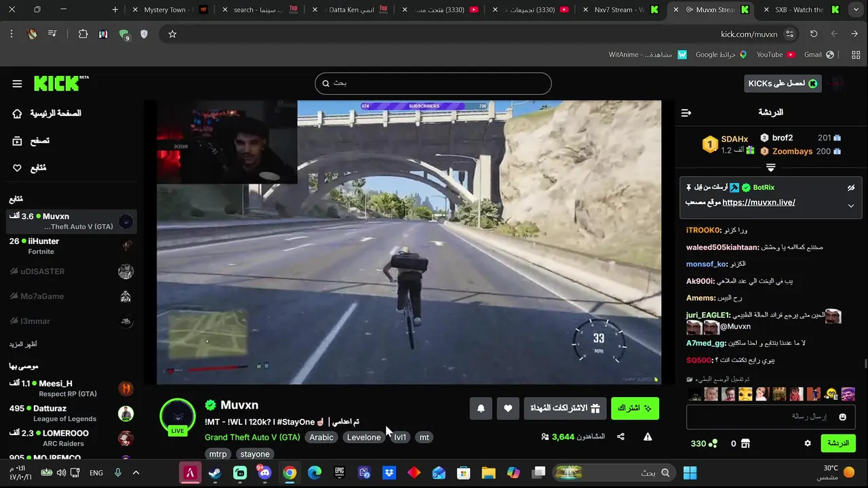
Task: Open Chrome extensions puzzle icon
Action: pyautogui.click(x=83, y=34)
